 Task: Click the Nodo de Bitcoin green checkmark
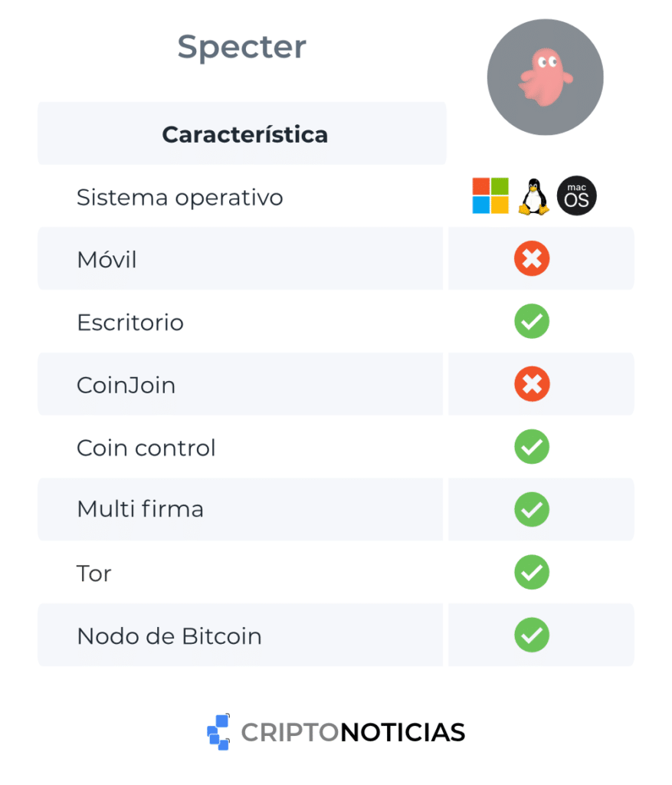pos(532,635)
